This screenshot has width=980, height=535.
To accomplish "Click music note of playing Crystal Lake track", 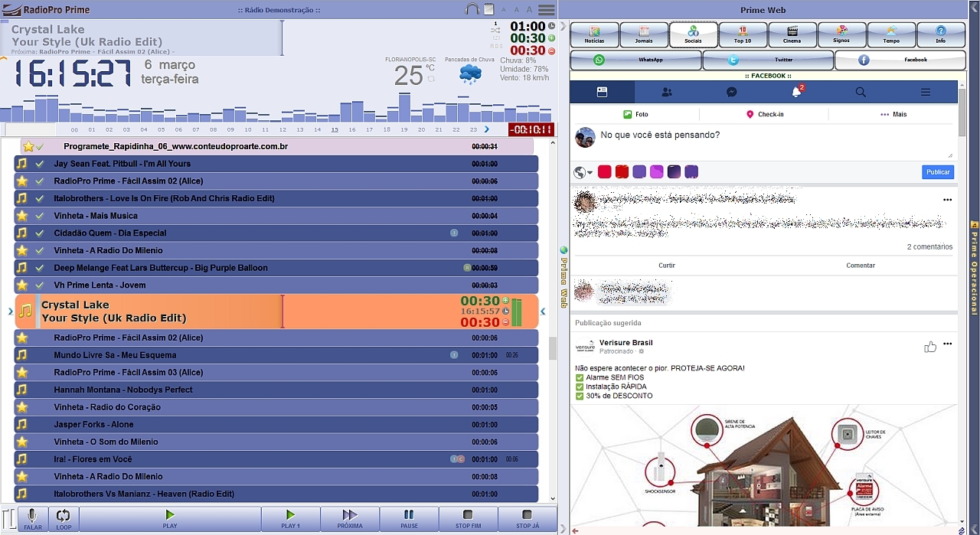I will [x=26, y=311].
